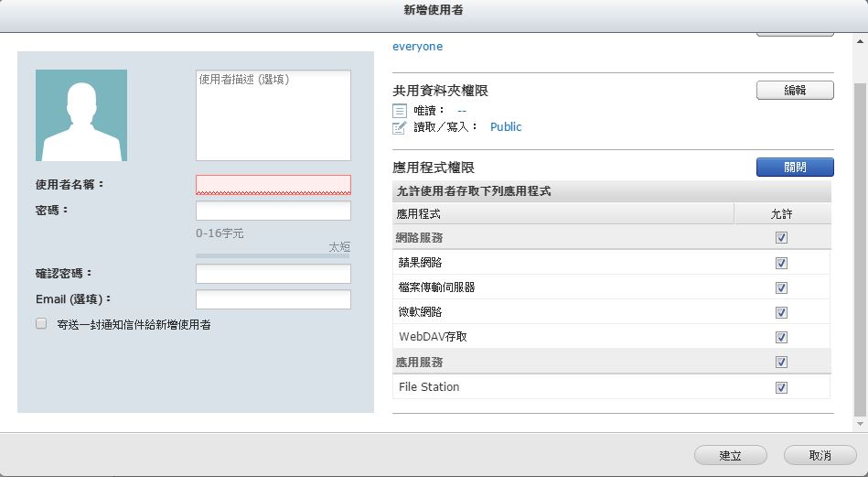The image size is (868, 477).
Task: Enable sending notification mail to new user
Action: (41, 324)
